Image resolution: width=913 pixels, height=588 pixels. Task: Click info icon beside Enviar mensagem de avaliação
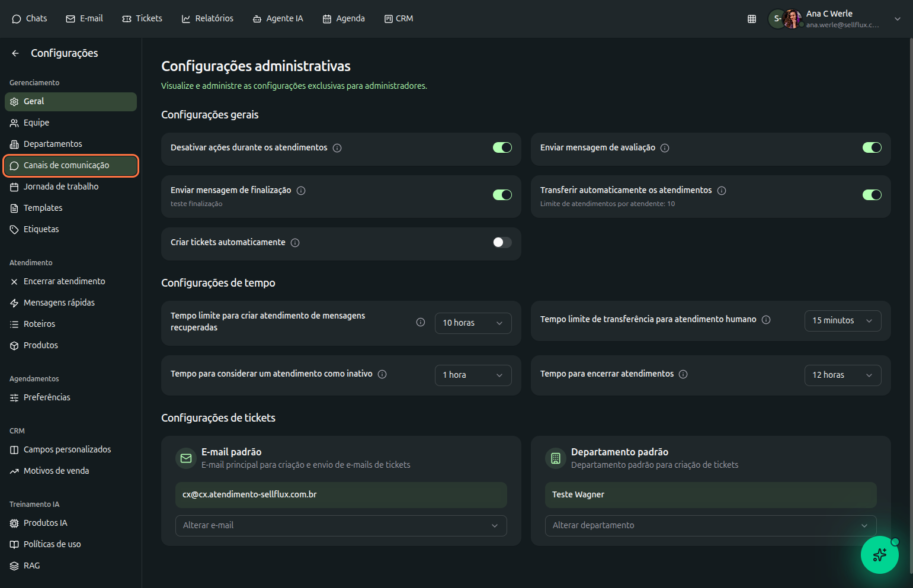point(665,148)
